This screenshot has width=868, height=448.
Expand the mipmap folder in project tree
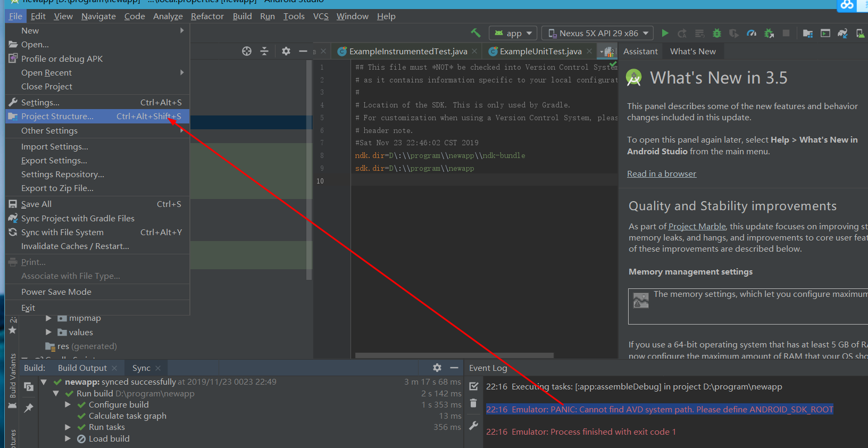coord(48,318)
